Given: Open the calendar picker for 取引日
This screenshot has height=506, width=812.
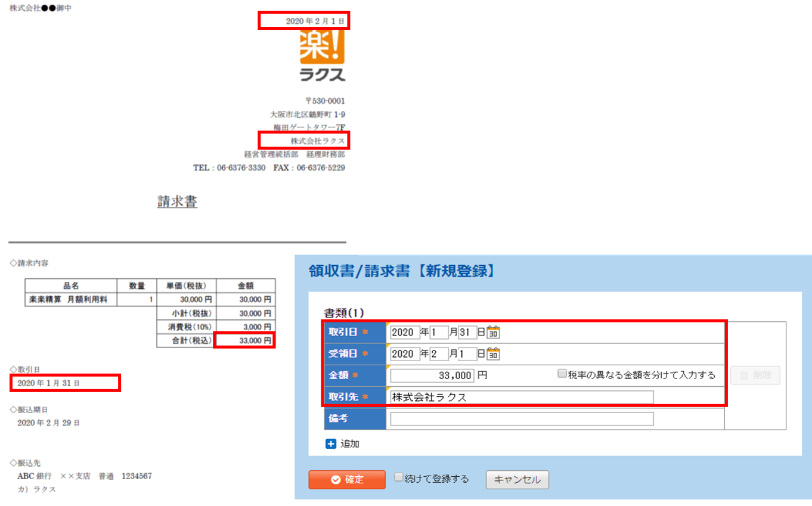Looking at the screenshot, I should 493,332.
